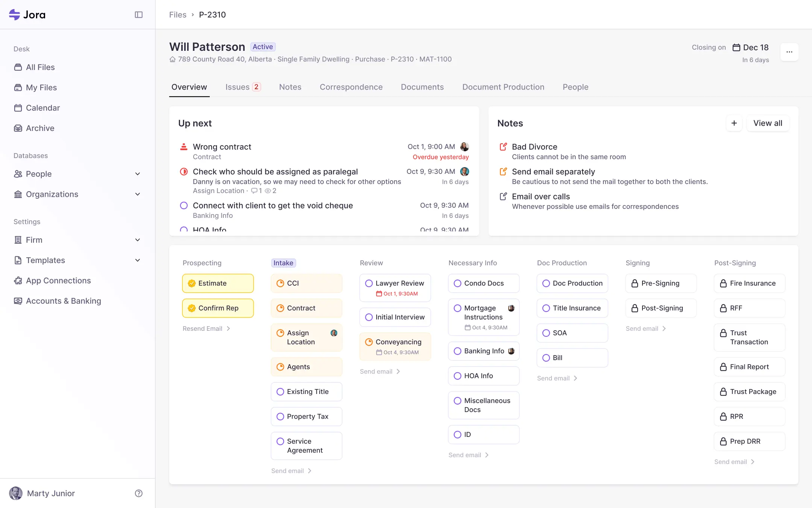
Task: Expand the Firm settings chevron
Action: point(138,240)
